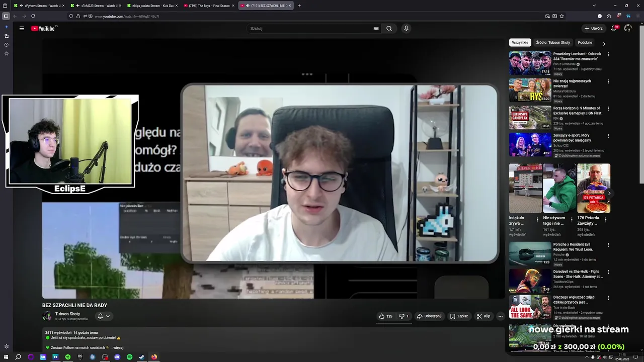The height and width of the screenshot is (362, 644).
Task: Dislike the video with the thumbs-down button
Action: 404,316
